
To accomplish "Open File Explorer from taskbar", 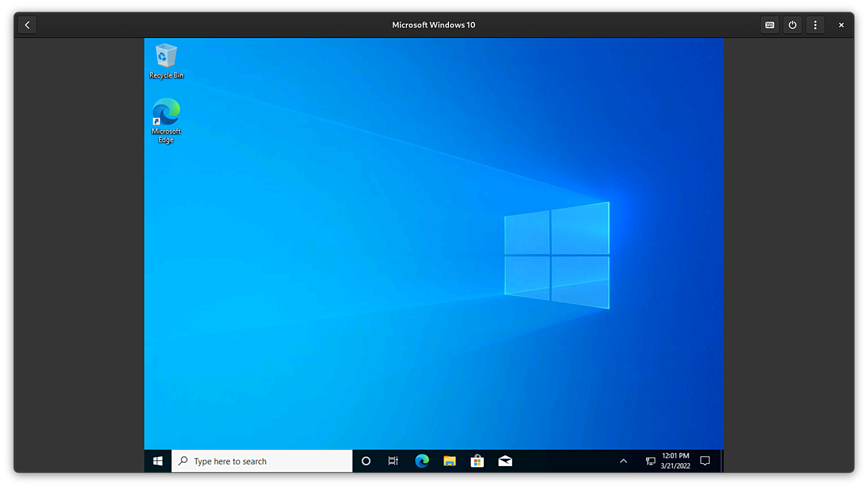I will coord(450,461).
